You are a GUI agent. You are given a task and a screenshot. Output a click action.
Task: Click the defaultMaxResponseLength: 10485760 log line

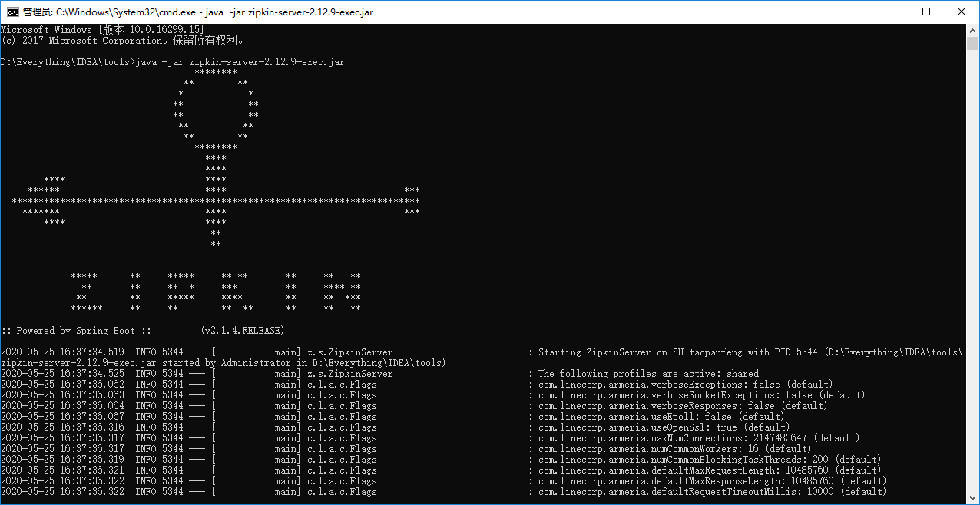443,480
